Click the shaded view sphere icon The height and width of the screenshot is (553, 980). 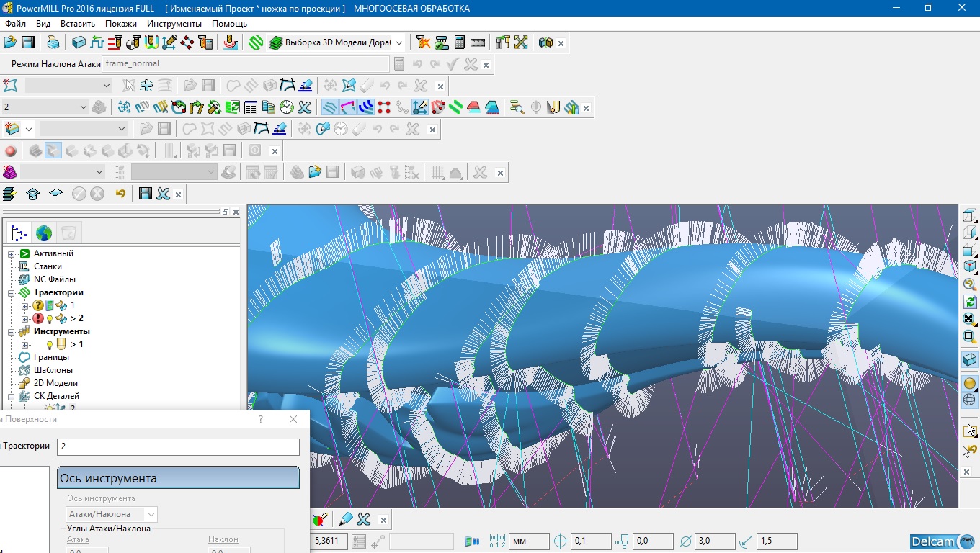[x=969, y=383]
